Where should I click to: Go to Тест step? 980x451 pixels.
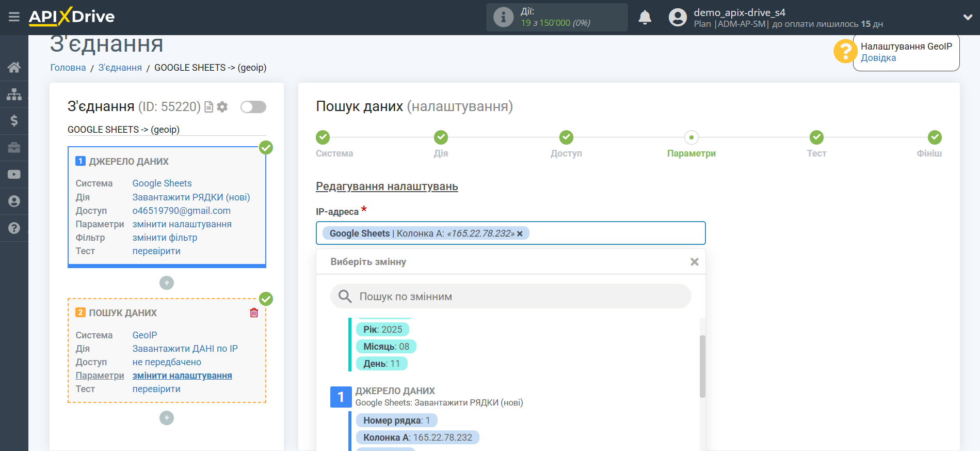click(x=816, y=137)
